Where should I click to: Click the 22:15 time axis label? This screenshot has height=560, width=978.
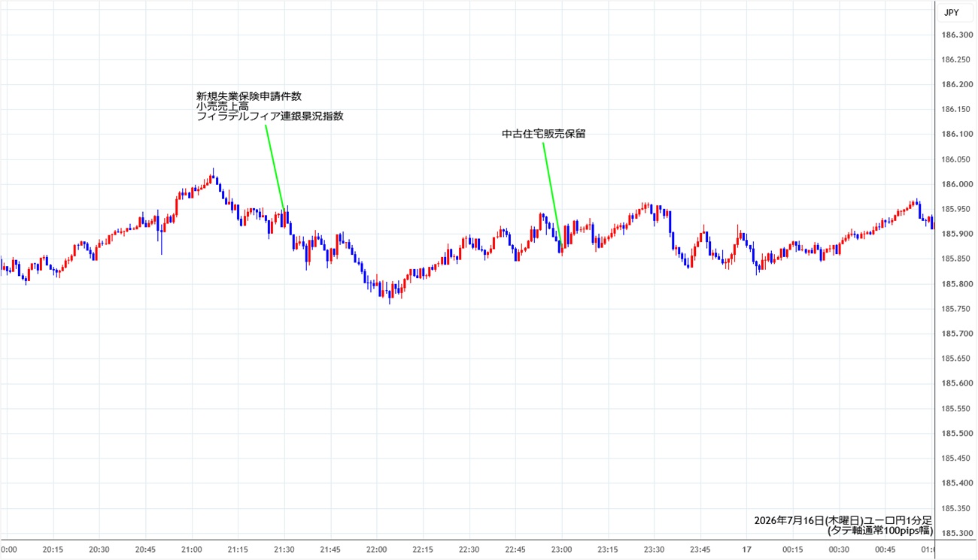pyautogui.click(x=424, y=549)
